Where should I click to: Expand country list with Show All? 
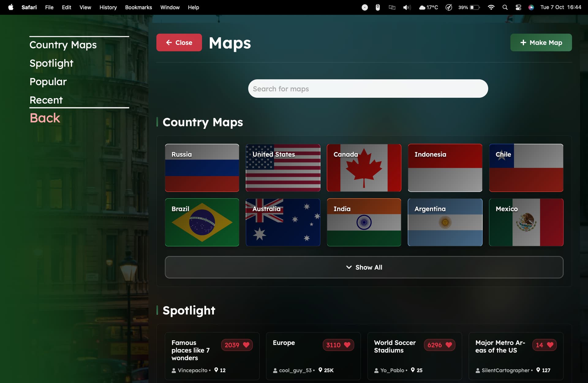(x=364, y=267)
